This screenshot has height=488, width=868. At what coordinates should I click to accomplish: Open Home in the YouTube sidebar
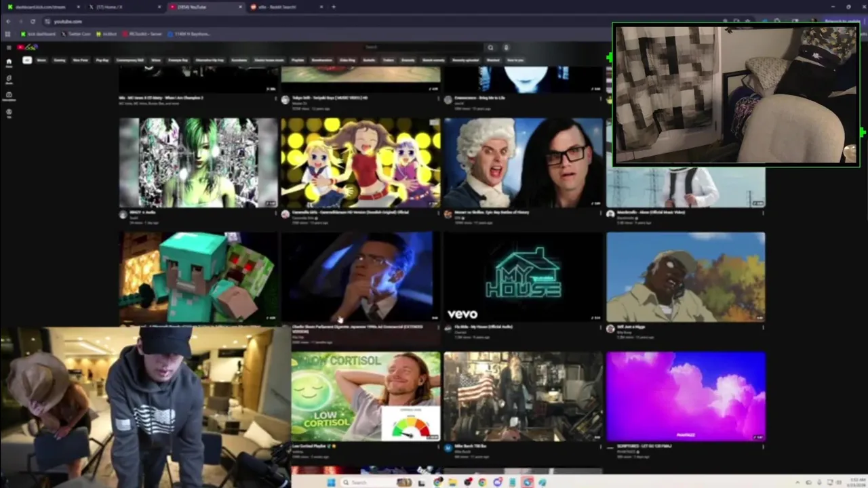coord(9,62)
